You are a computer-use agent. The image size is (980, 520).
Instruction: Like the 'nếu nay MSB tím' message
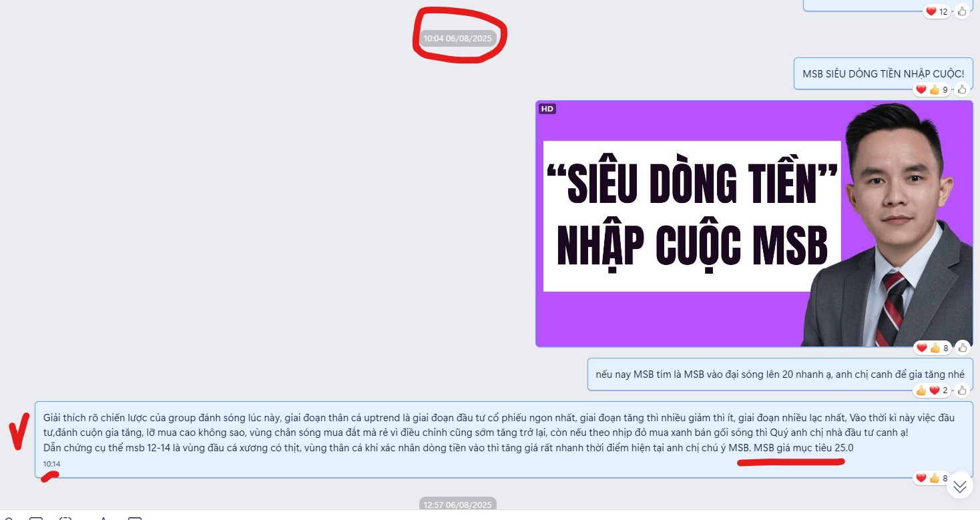[962, 390]
